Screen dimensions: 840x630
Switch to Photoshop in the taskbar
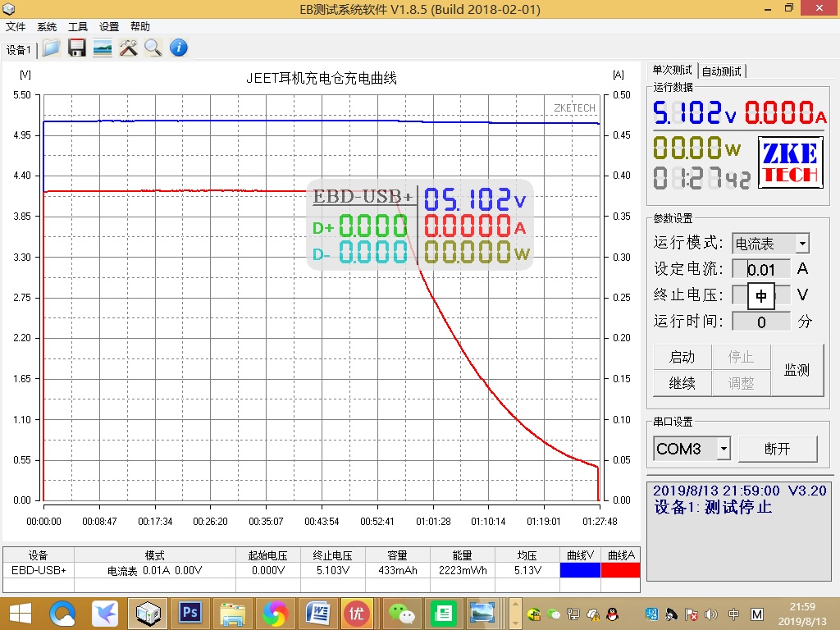coord(190,614)
